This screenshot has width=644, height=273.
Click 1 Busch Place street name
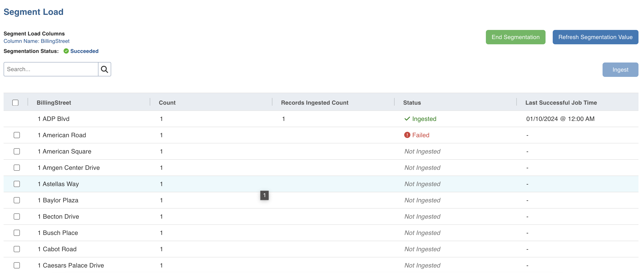[x=58, y=233]
